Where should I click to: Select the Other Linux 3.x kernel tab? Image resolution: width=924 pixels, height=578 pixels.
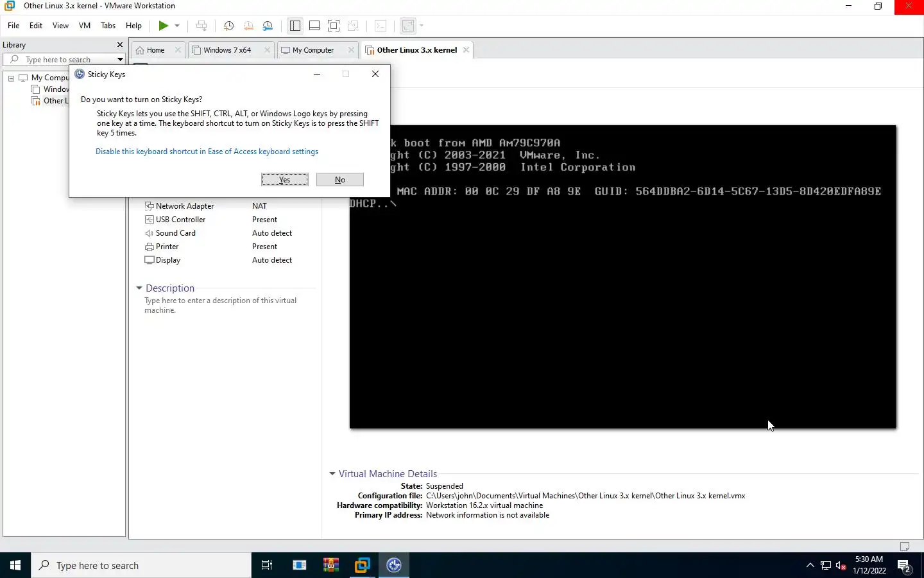point(417,50)
